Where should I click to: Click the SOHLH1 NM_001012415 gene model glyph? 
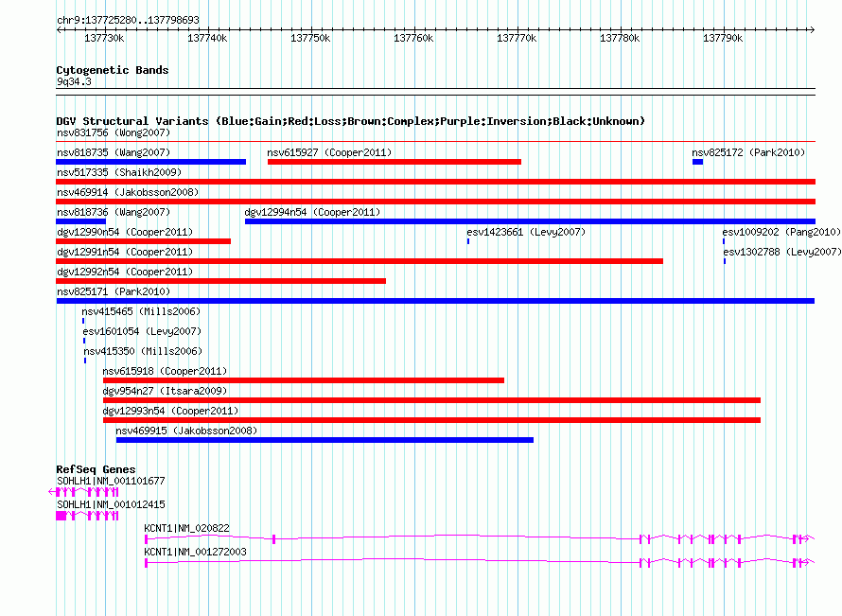(x=87, y=516)
